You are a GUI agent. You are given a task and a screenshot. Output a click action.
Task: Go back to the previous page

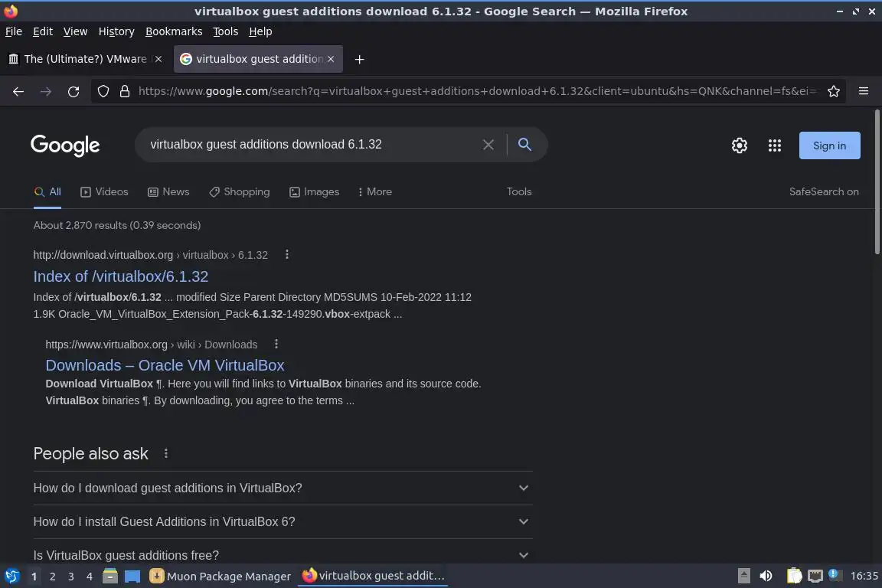18,91
